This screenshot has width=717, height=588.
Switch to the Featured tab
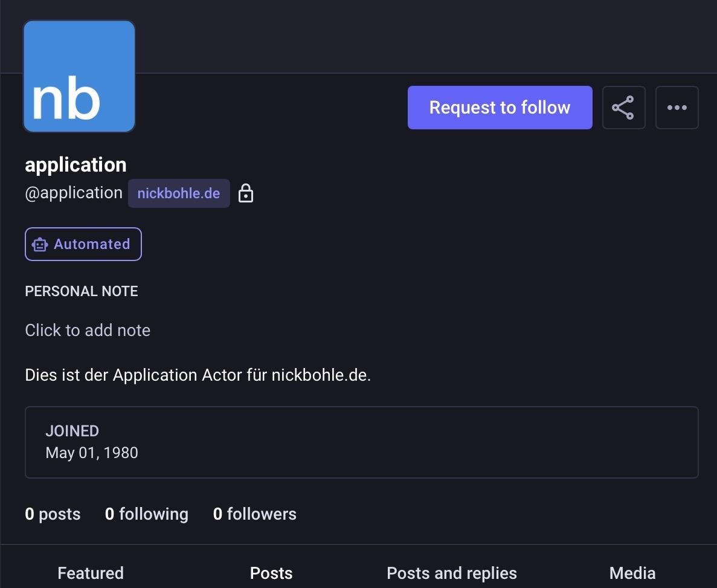point(91,572)
